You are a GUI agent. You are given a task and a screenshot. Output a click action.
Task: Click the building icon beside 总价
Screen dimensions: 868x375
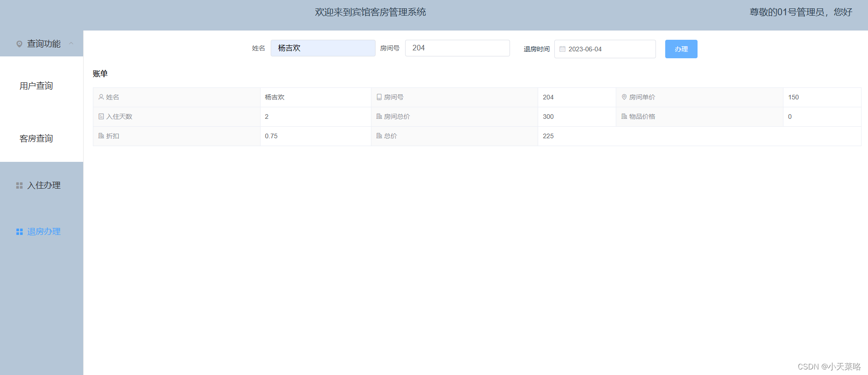(x=379, y=136)
